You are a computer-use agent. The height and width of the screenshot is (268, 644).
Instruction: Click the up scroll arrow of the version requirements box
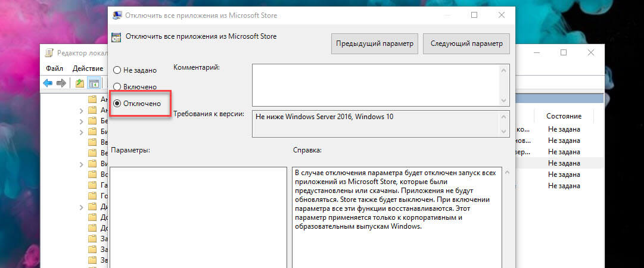[503, 117]
